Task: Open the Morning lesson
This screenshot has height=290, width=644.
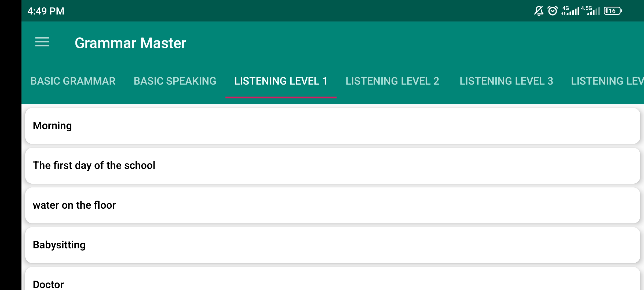Action: (333, 126)
